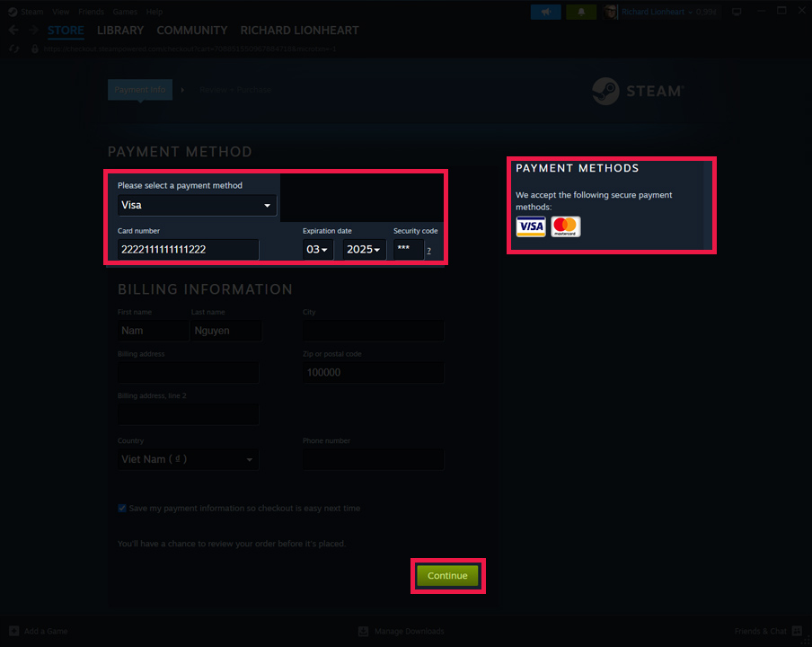Open the expiration year dropdown showing 2025
Viewport: 812px width, 647px height.
361,249
